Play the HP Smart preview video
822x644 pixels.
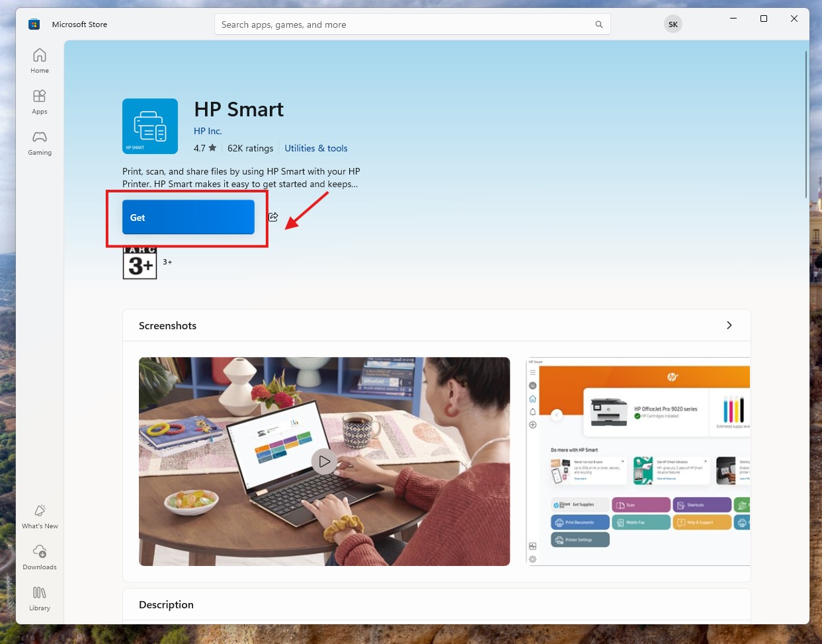(x=324, y=462)
